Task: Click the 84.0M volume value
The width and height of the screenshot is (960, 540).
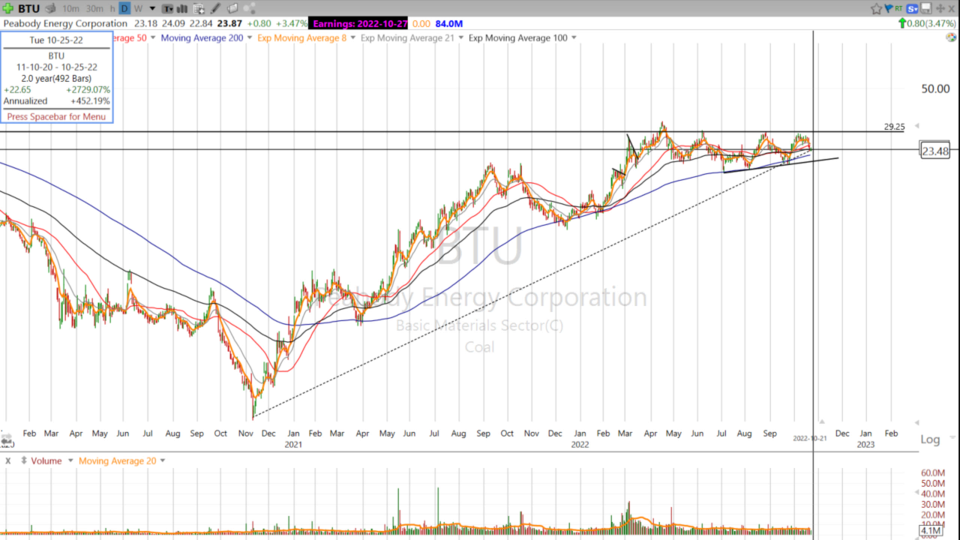Action: (x=449, y=23)
